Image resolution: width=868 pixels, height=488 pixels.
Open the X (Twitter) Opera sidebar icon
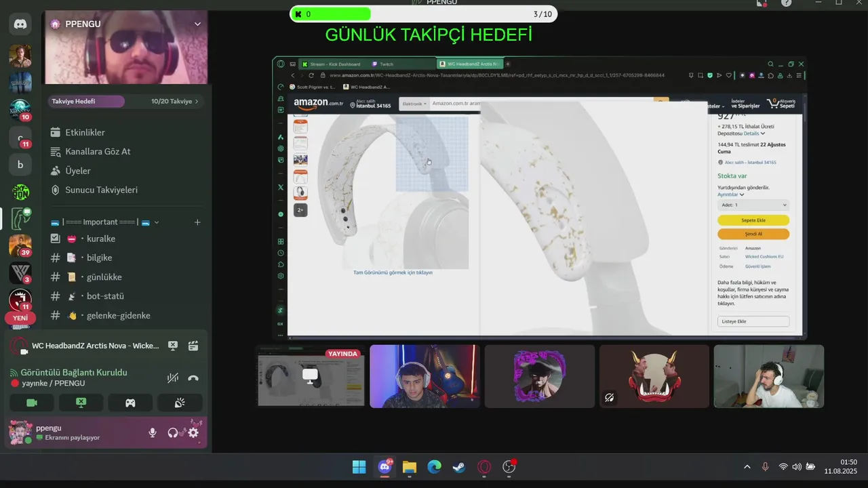281,187
